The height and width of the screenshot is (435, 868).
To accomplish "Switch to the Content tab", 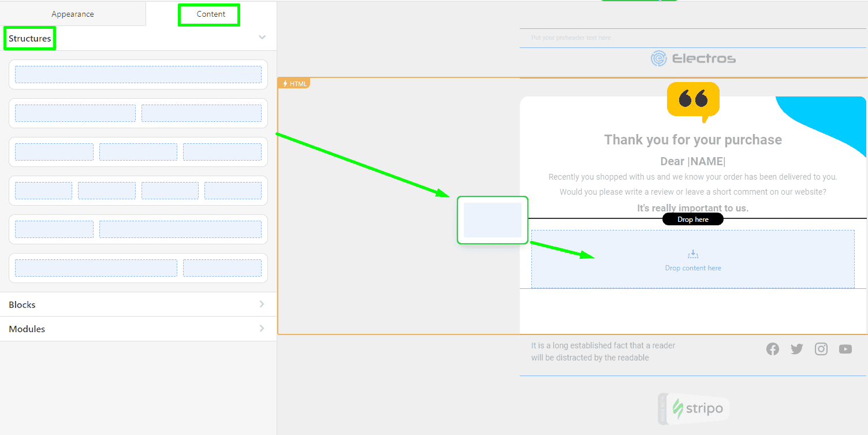I will pyautogui.click(x=209, y=14).
